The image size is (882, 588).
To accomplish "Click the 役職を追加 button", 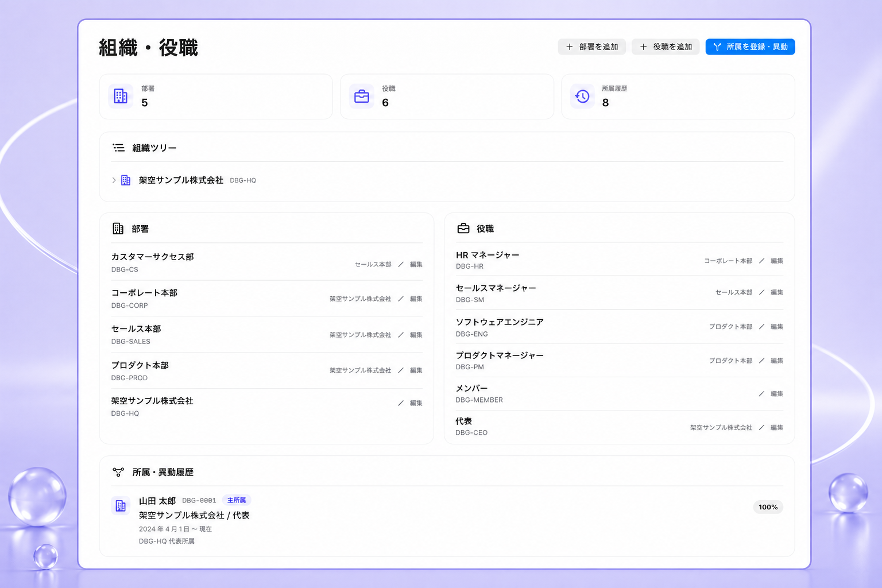I will point(666,47).
